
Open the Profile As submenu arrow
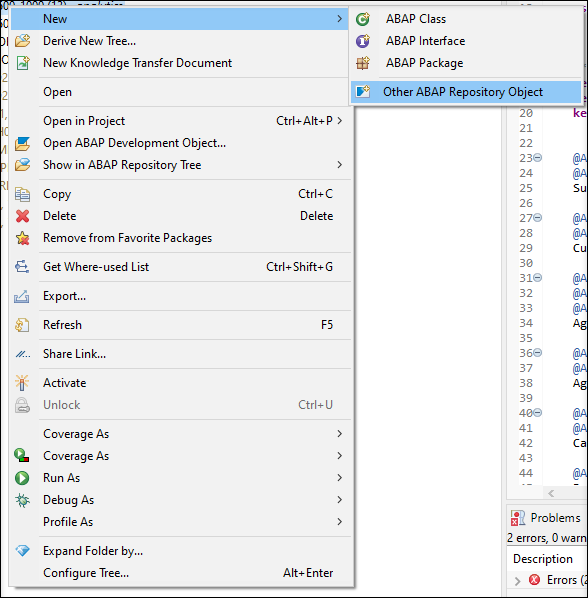pos(339,522)
